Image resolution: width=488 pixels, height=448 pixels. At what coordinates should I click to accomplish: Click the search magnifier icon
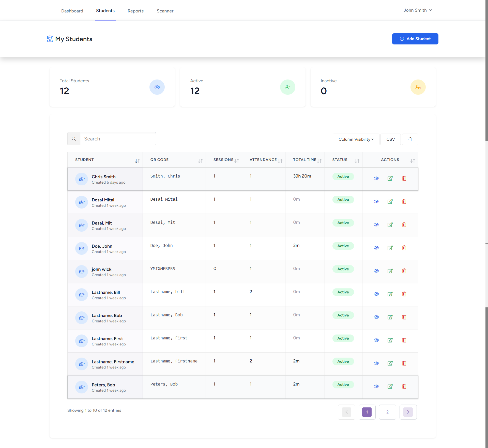[x=74, y=139]
